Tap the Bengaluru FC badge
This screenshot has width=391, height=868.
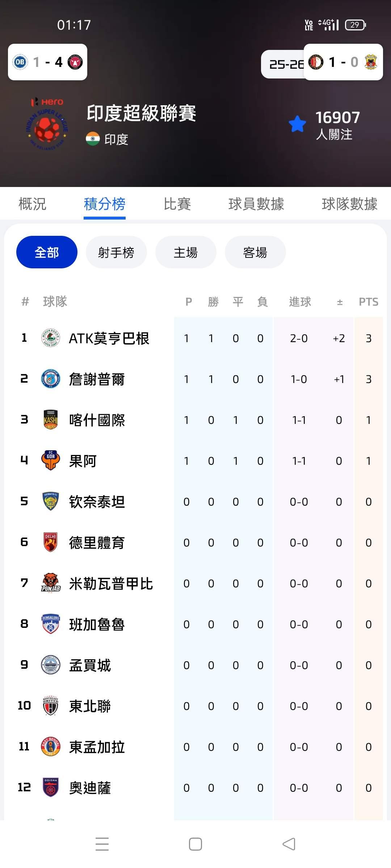pos(51,624)
